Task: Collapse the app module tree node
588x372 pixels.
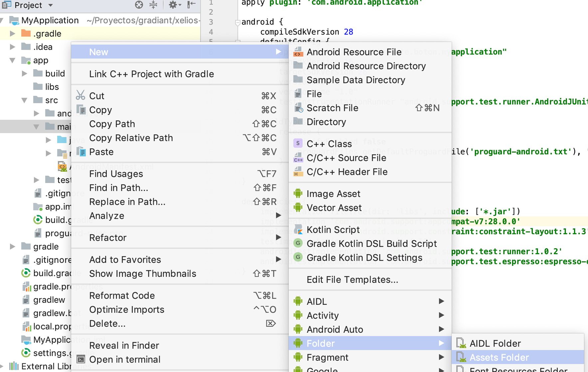Action: coord(13,60)
